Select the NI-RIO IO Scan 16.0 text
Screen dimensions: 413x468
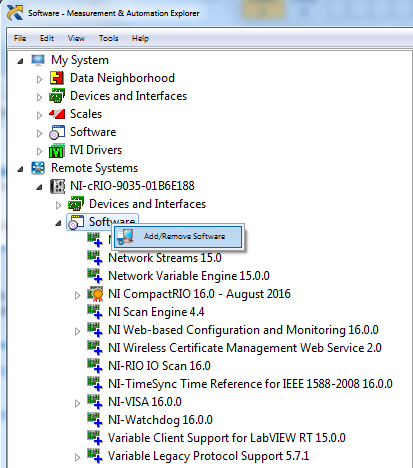(159, 366)
